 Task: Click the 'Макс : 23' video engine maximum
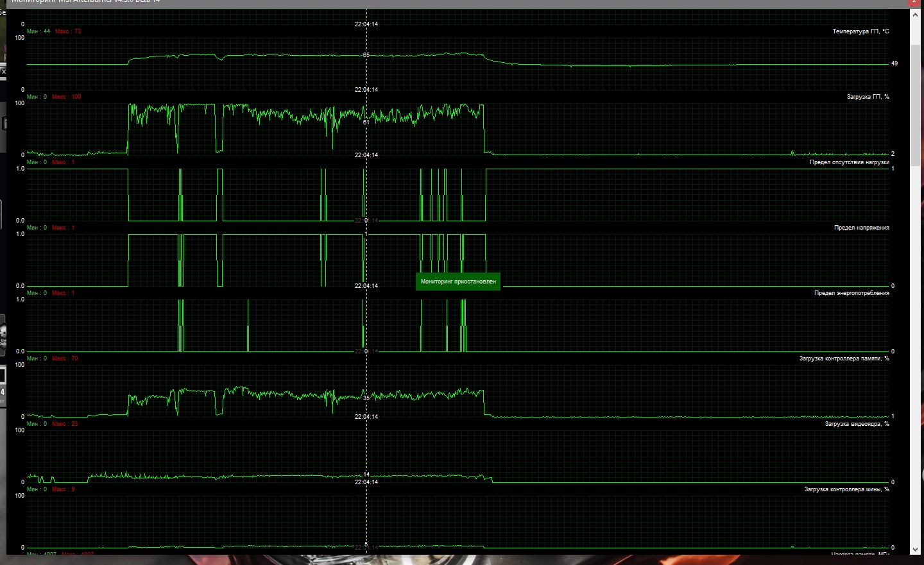point(65,424)
